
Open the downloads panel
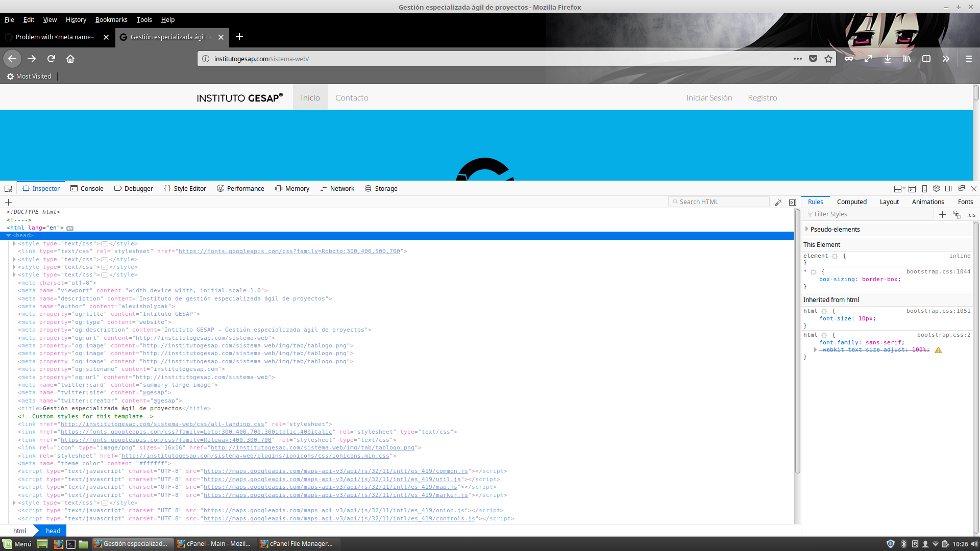(888, 59)
